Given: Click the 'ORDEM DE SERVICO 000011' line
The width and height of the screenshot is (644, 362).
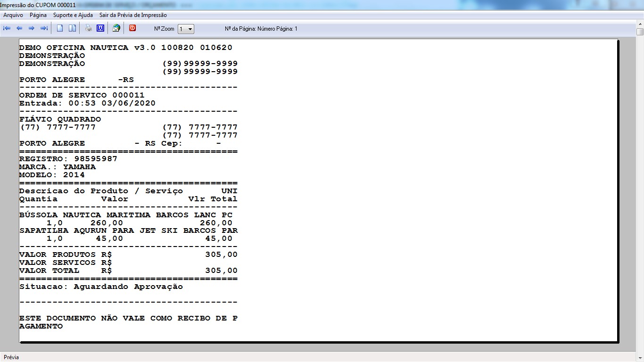Looking at the screenshot, I should click(82, 95).
